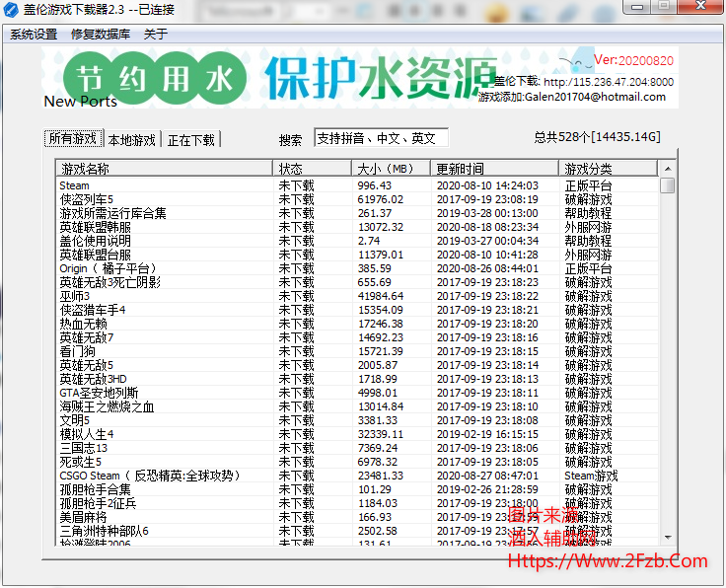Focus the 搜索 text box
The image size is (726, 588).
(x=381, y=138)
